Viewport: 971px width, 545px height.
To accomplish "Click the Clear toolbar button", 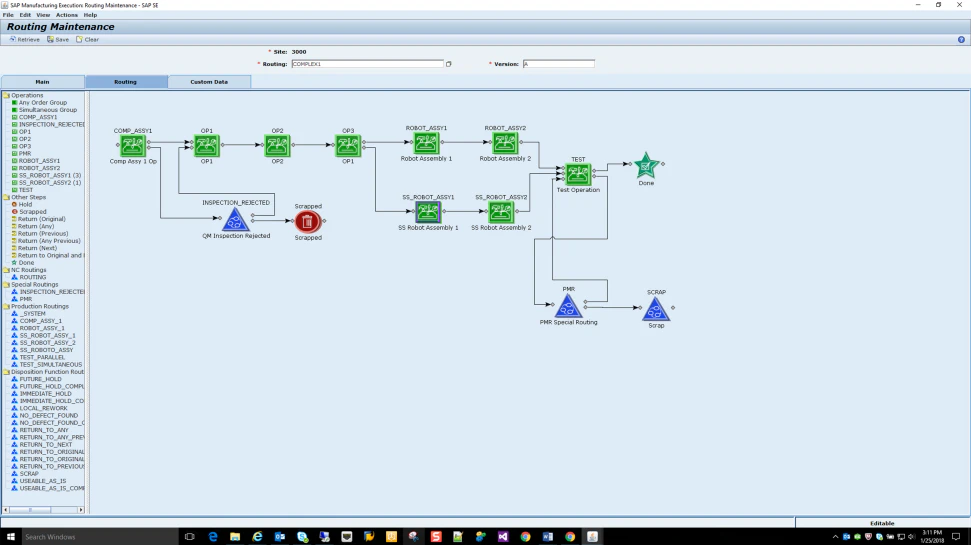I will tap(87, 40).
